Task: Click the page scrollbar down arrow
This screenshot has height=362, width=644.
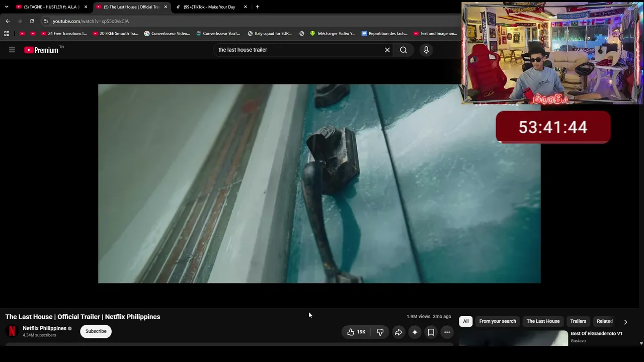Action: [641, 343]
